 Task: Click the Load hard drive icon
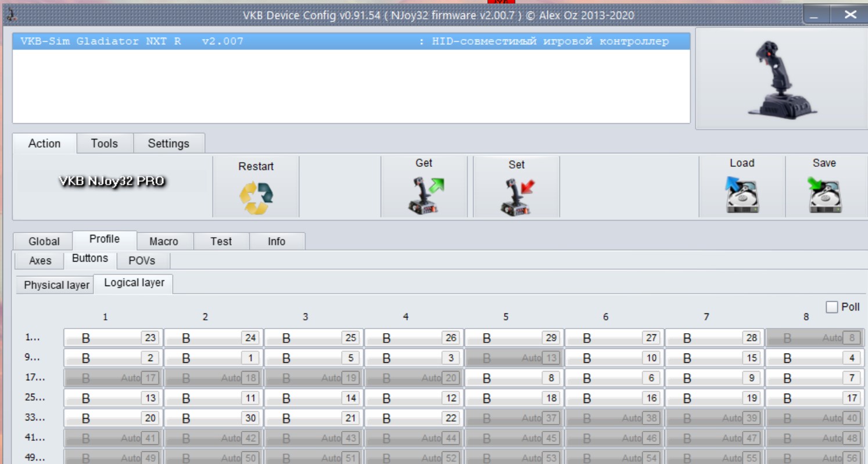[741, 197]
